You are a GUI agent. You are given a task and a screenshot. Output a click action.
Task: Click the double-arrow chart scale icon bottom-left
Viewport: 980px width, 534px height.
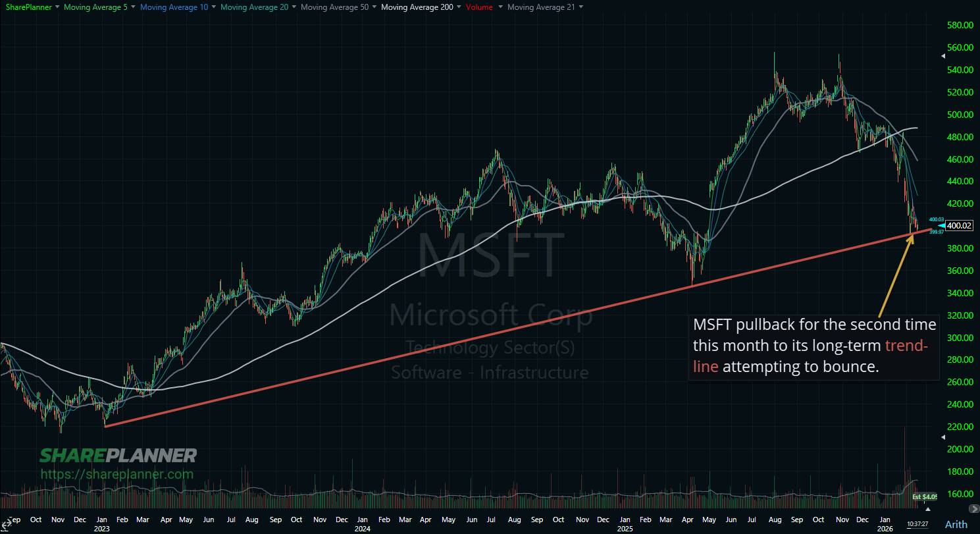(7, 523)
